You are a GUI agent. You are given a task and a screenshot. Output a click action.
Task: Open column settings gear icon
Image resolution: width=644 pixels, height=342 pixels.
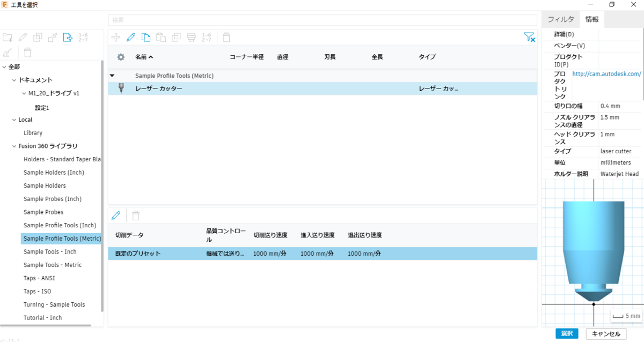121,57
